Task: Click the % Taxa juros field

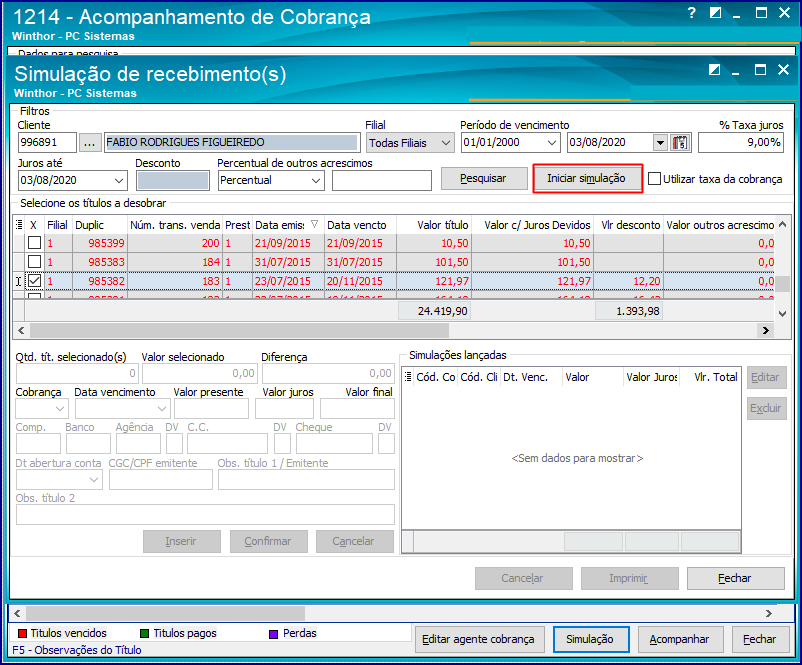Action: [x=741, y=143]
